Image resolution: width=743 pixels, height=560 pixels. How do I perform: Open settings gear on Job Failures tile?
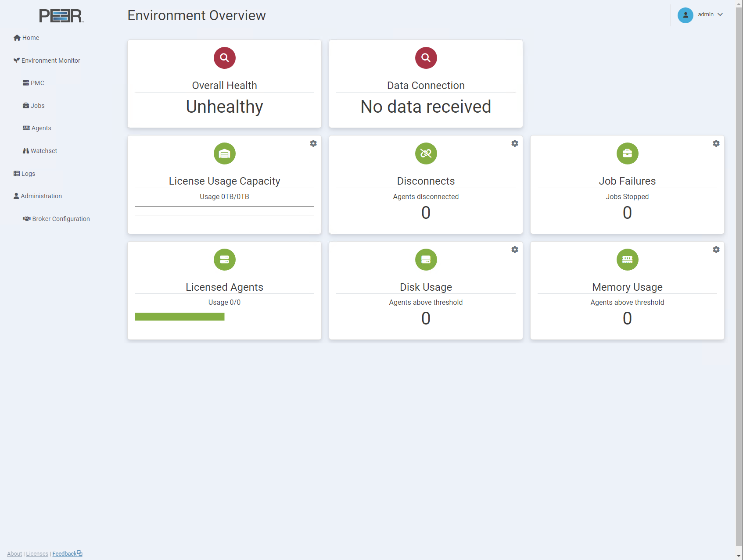tap(716, 143)
